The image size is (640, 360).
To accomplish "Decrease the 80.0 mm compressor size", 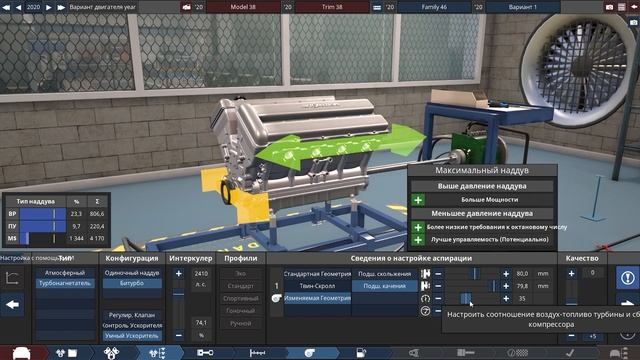I will tap(438, 274).
